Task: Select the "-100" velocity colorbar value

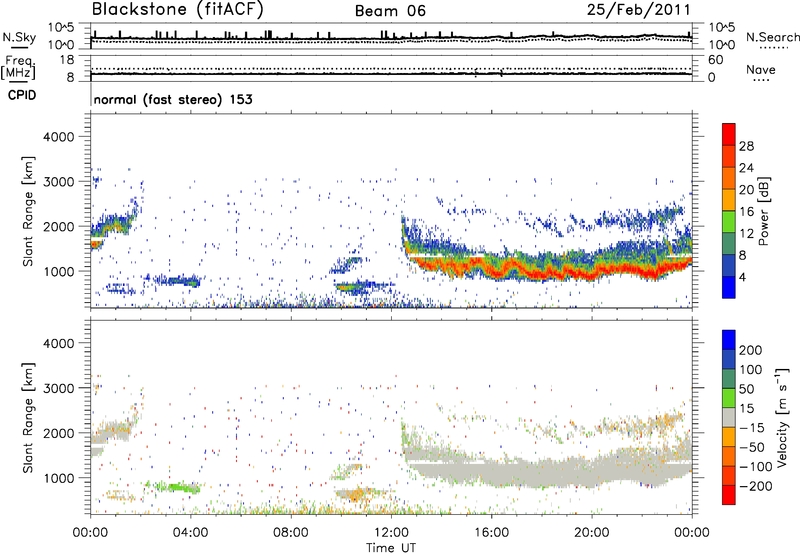Action: [755, 467]
